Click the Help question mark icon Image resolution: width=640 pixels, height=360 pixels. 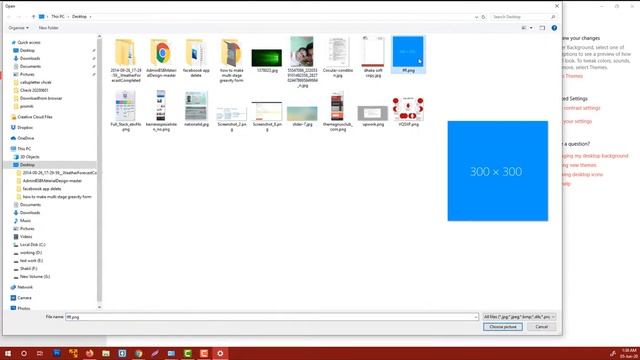554,28
